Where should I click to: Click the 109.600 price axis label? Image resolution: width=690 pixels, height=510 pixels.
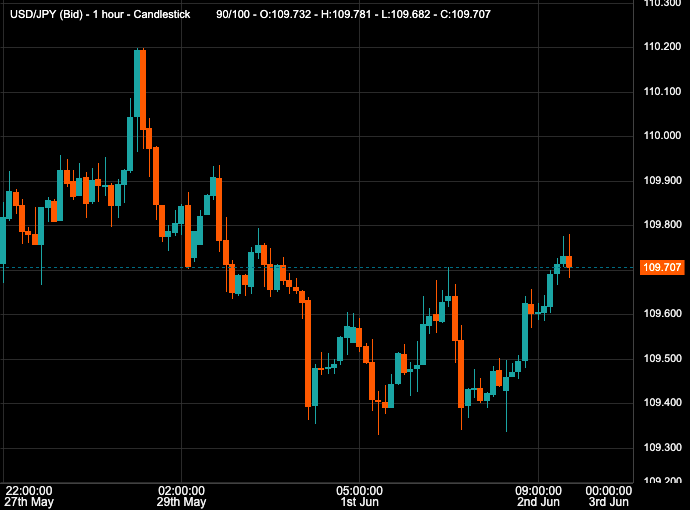[x=662, y=314]
